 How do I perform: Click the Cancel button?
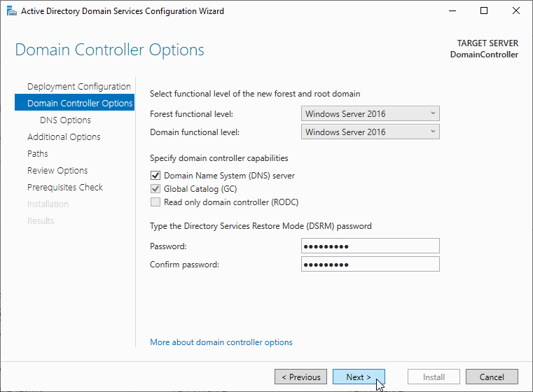[492, 377]
